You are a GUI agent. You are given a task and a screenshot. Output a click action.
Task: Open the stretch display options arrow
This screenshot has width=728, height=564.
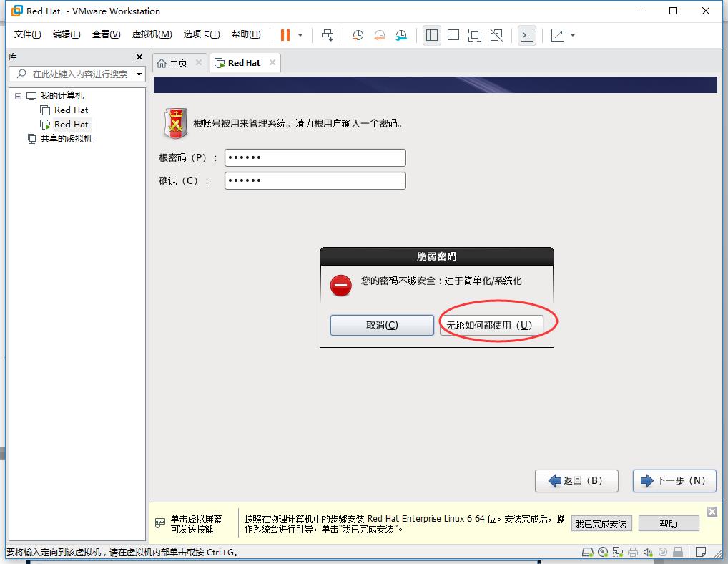pyautogui.click(x=573, y=35)
